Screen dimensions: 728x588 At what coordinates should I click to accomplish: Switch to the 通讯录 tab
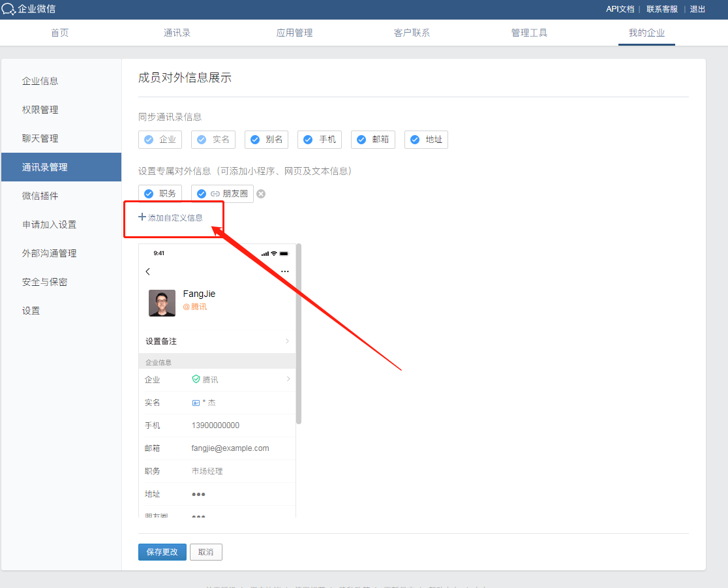point(177,33)
